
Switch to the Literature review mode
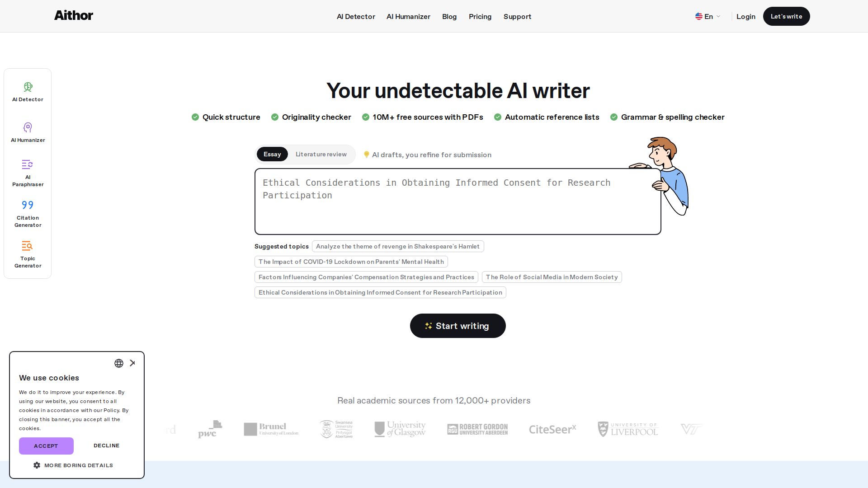click(x=321, y=155)
